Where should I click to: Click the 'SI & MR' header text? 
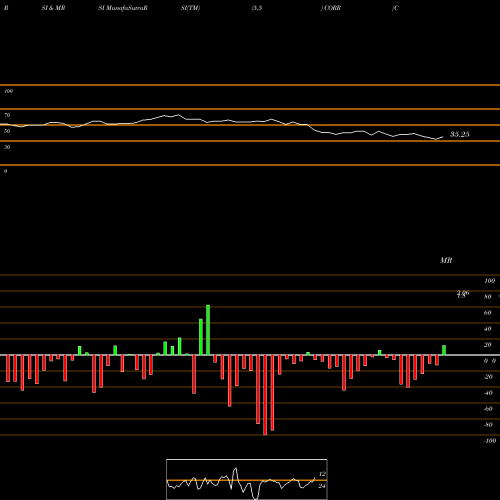(53, 8)
